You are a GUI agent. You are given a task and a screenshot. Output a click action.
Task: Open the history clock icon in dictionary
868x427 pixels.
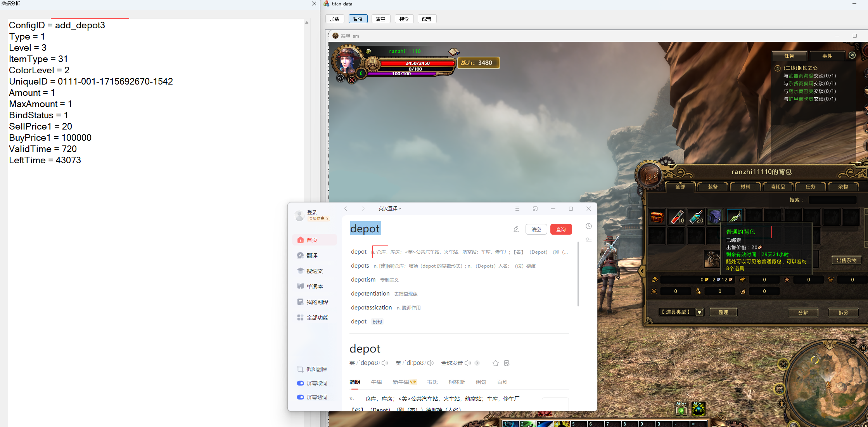pyautogui.click(x=589, y=226)
